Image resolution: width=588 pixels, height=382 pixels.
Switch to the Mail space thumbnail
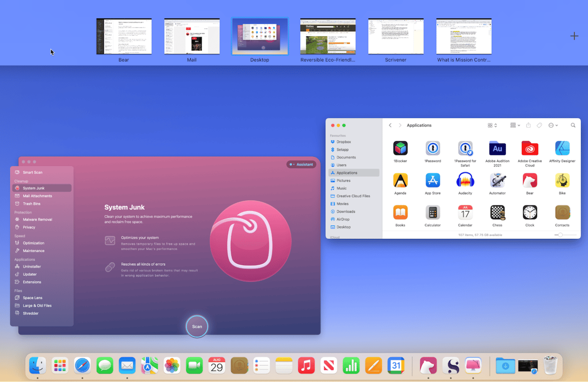point(192,37)
